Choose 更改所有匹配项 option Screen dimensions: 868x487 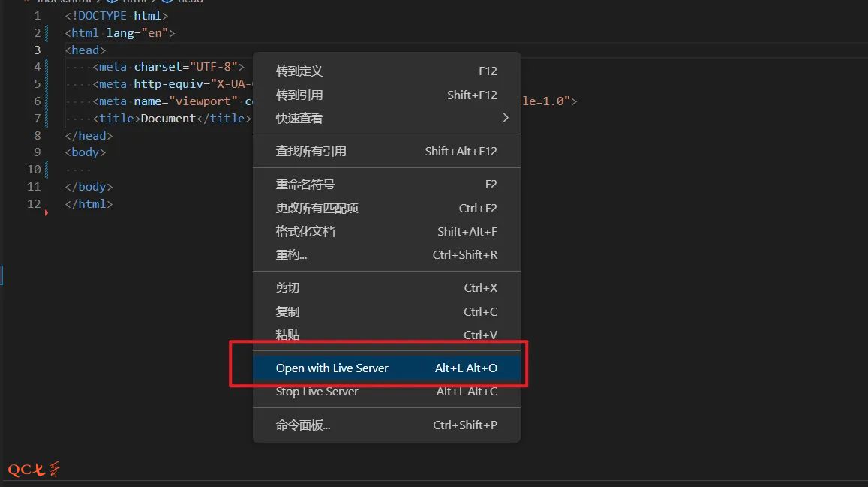tap(317, 209)
